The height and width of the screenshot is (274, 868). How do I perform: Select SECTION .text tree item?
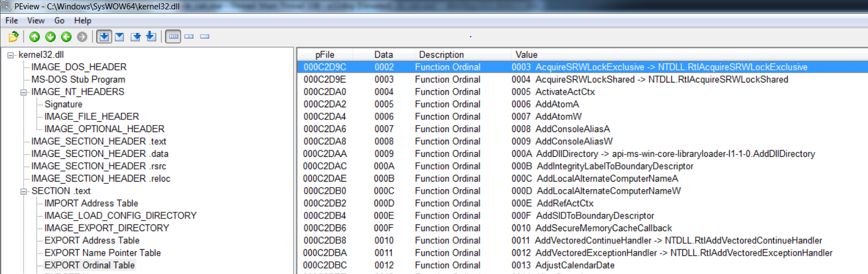pyautogui.click(x=61, y=190)
